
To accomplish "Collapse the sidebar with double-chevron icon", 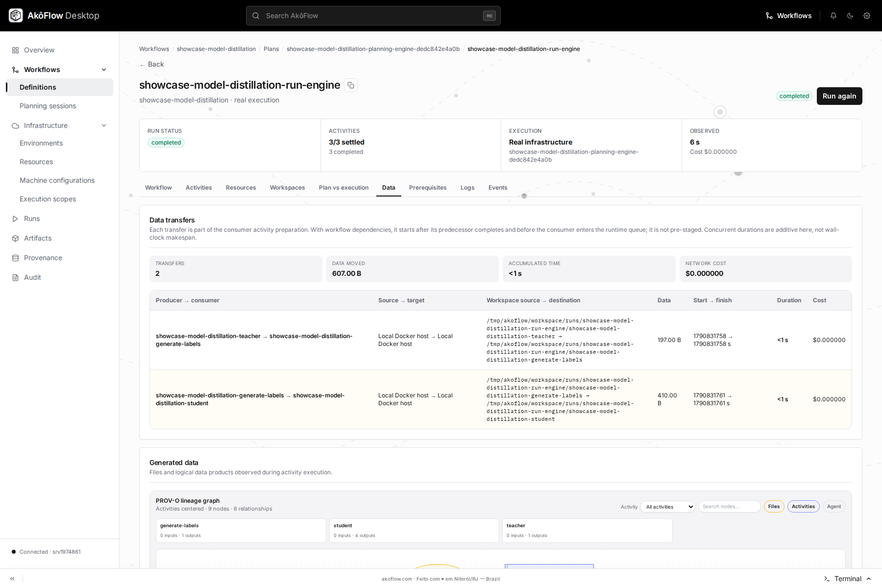I will coord(12,579).
